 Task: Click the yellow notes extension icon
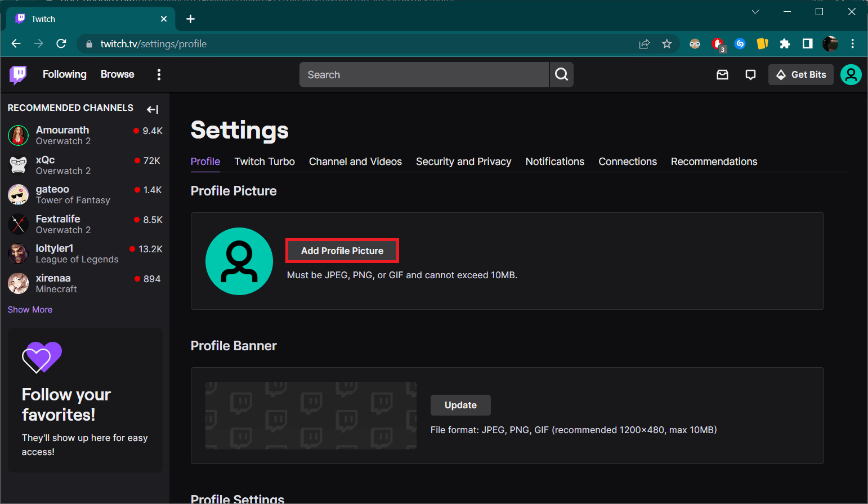762,44
